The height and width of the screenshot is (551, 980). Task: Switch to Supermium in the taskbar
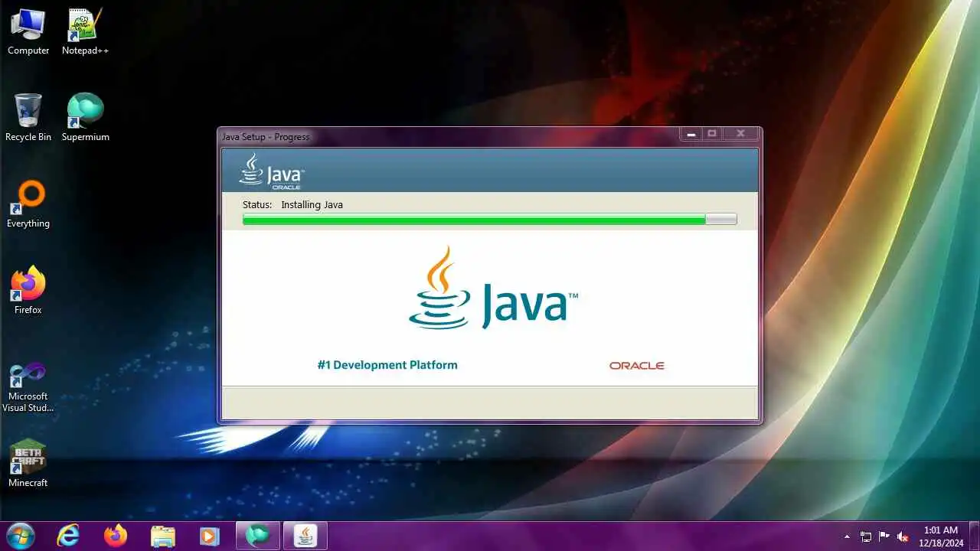coord(258,536)
